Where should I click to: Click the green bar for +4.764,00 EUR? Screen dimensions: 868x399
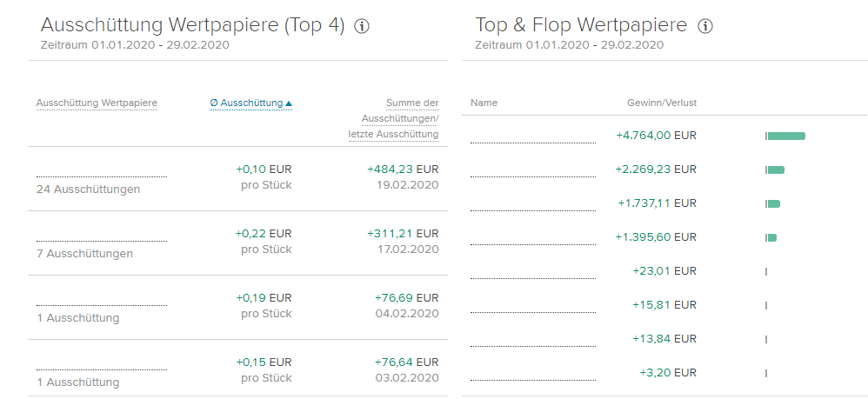click(x=786, y=136)
